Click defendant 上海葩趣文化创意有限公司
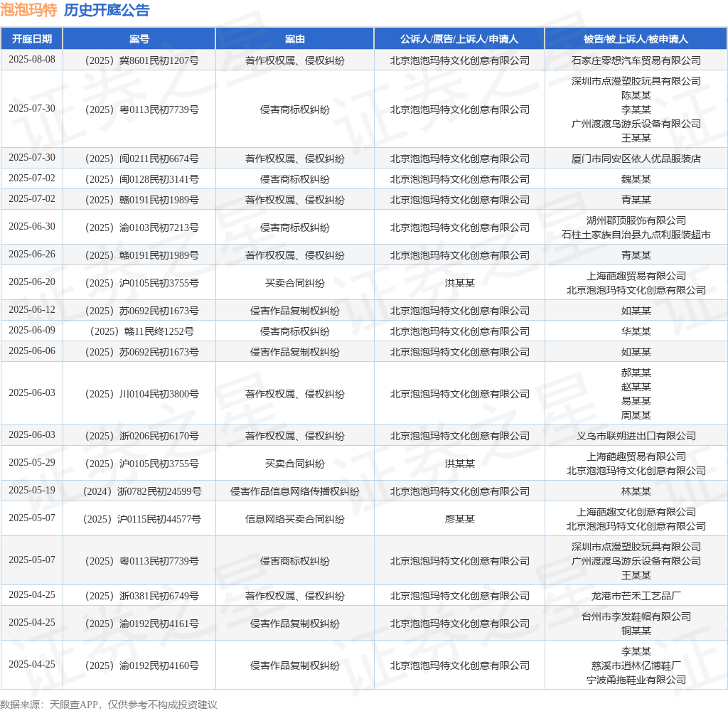 pos(636,512)
